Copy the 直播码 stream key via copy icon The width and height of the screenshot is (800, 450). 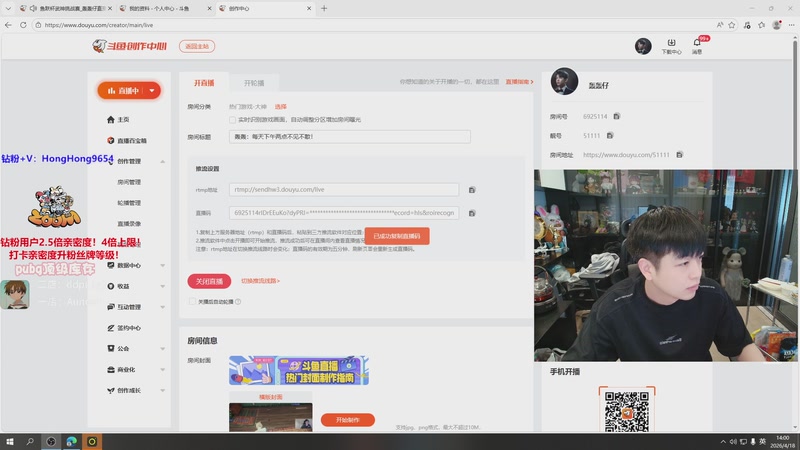click(x=472, y=213)
